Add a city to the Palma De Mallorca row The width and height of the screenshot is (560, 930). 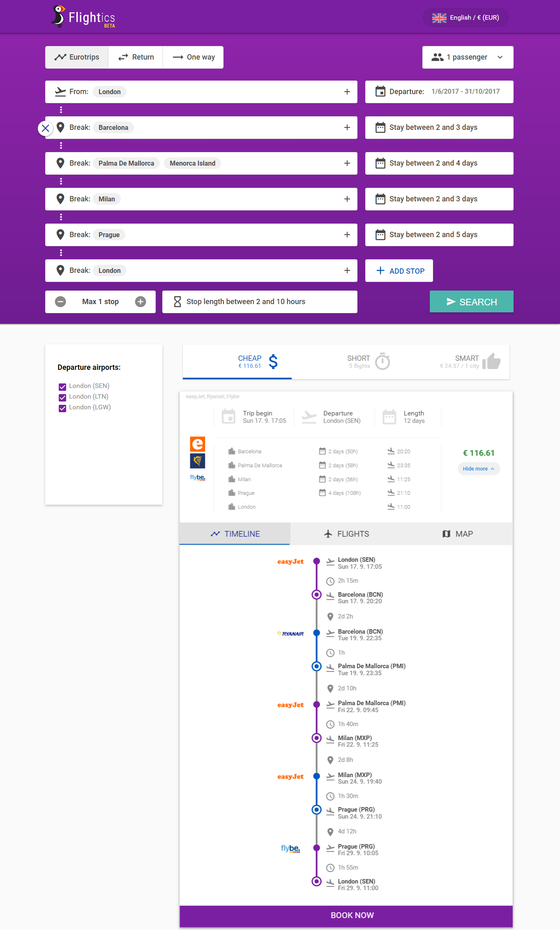click(x=347, y=163)
